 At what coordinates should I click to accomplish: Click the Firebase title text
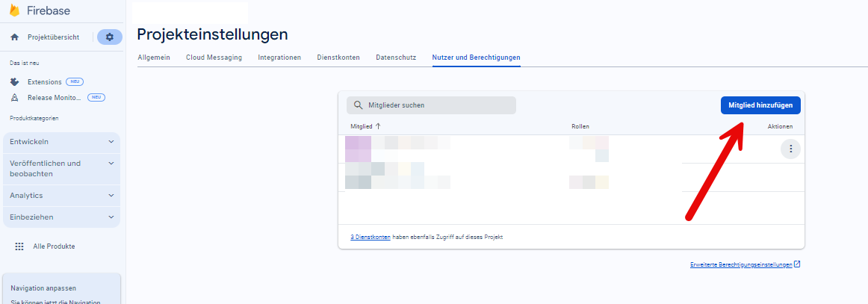[48, 10]
